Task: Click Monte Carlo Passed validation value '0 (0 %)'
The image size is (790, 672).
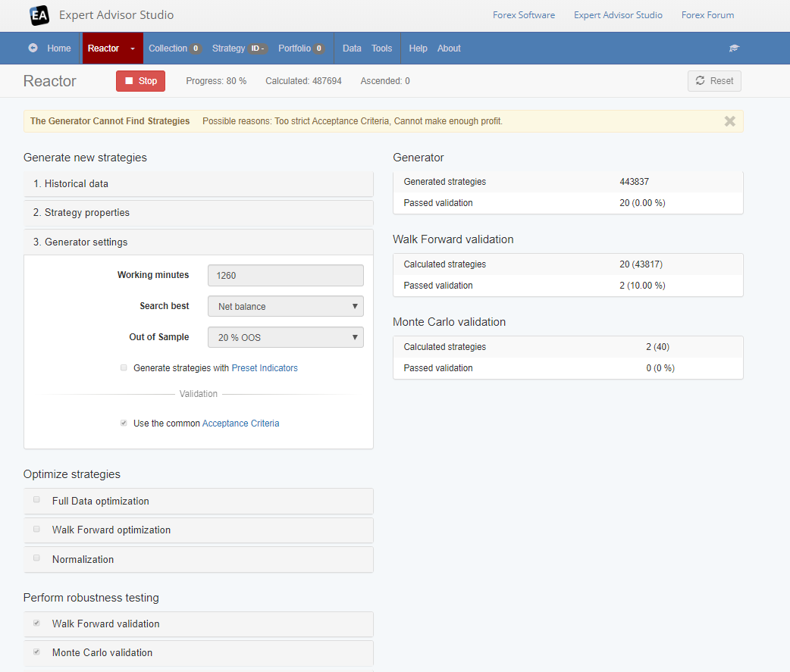Action: (x=660, y=368)
